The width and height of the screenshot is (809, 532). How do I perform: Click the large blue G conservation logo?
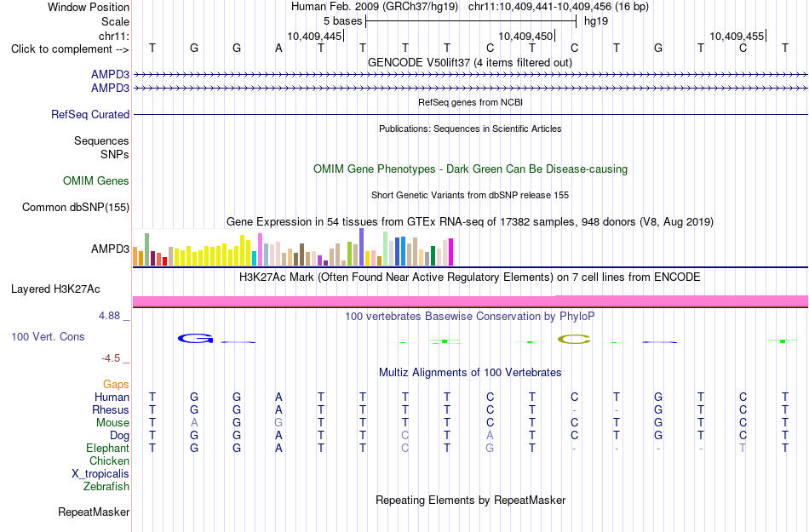point(196,339)
